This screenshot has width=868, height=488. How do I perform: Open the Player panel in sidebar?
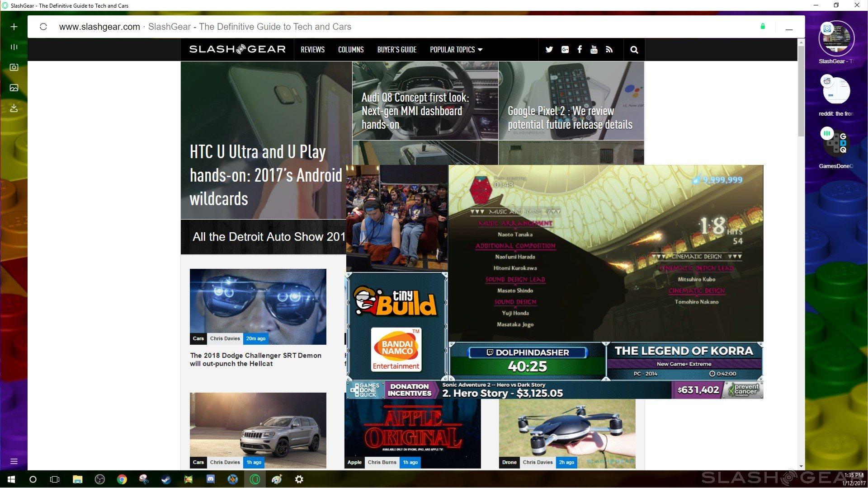click(14, 47)
